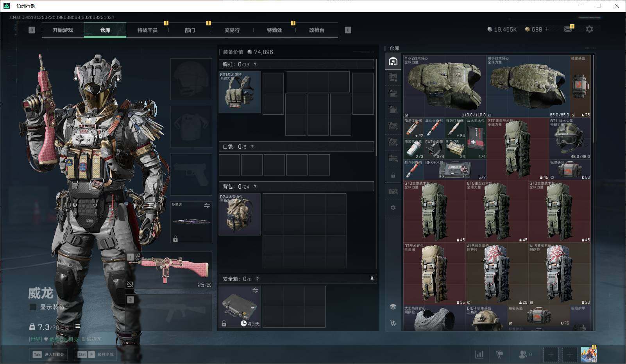This screenshot has width=626, height=364.
Task: Click the help icon next to 口袋
Action: [252, 147]
